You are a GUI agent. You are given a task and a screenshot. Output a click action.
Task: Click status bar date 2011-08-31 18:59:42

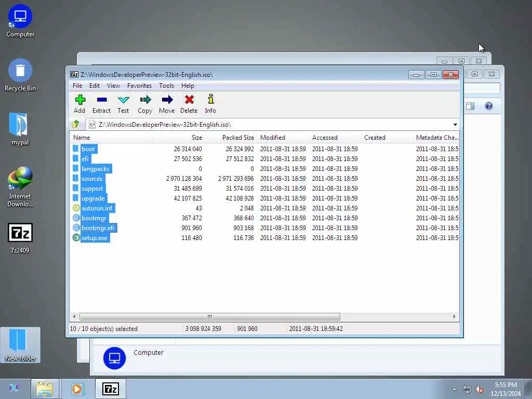tap(316, 329)
